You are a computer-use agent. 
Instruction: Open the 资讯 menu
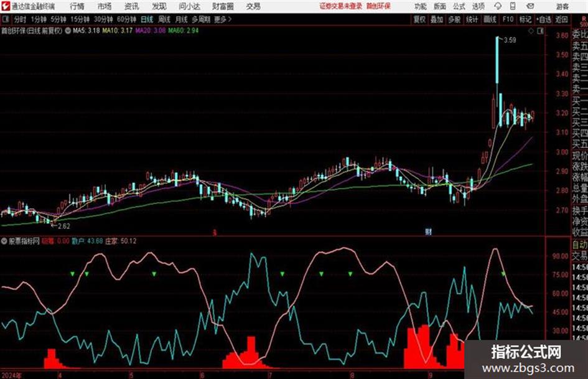point(132,6)
